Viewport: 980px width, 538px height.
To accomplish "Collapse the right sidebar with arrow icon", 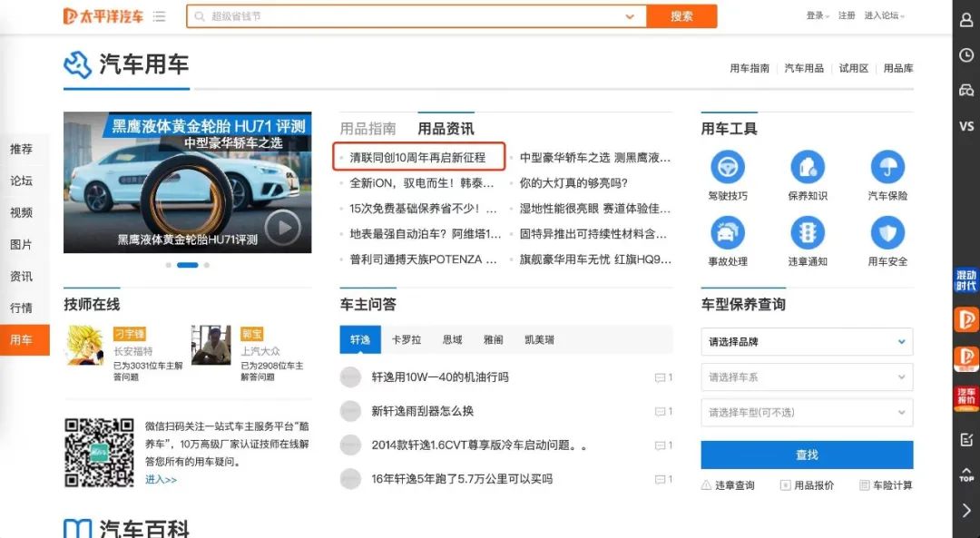I will [x=966, y=511].
